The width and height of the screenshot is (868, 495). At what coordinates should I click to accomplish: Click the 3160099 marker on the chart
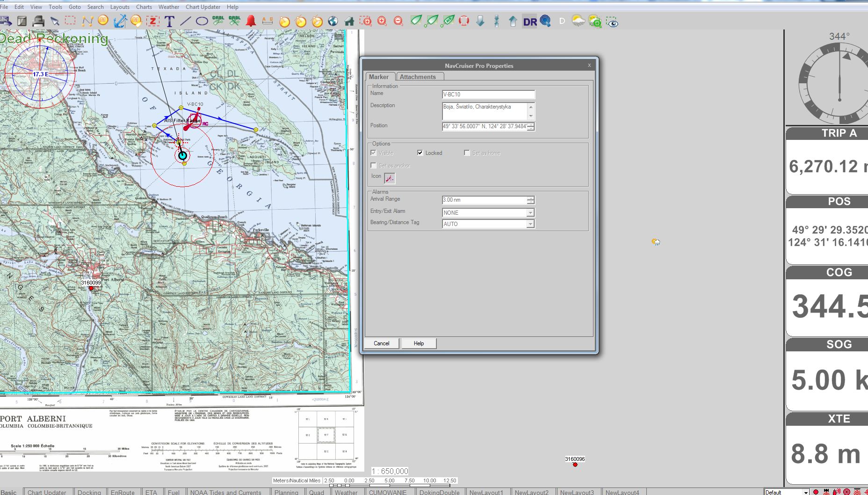91,288
